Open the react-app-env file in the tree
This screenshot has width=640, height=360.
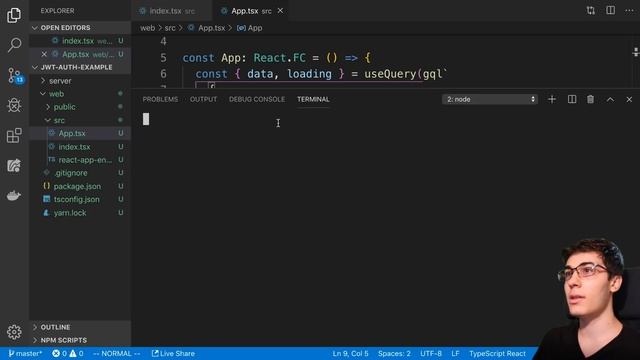pyautogui.click(x=80, y=160)
